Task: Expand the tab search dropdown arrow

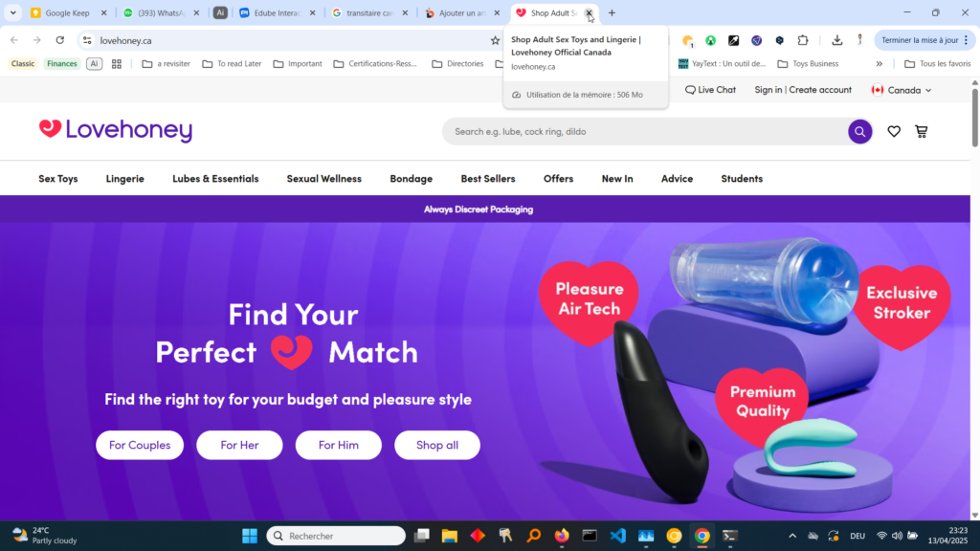Action: 12,12
